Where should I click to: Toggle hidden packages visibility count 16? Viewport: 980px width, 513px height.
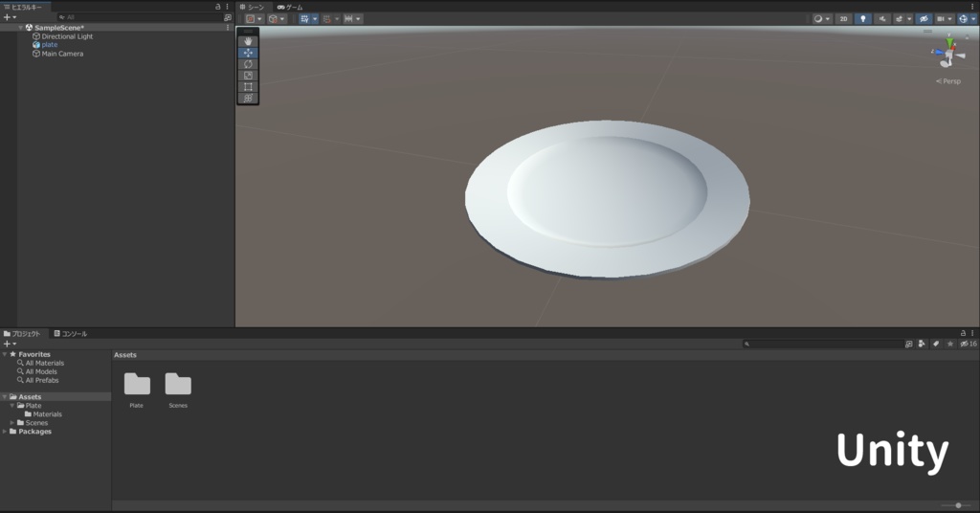[969, 344]
